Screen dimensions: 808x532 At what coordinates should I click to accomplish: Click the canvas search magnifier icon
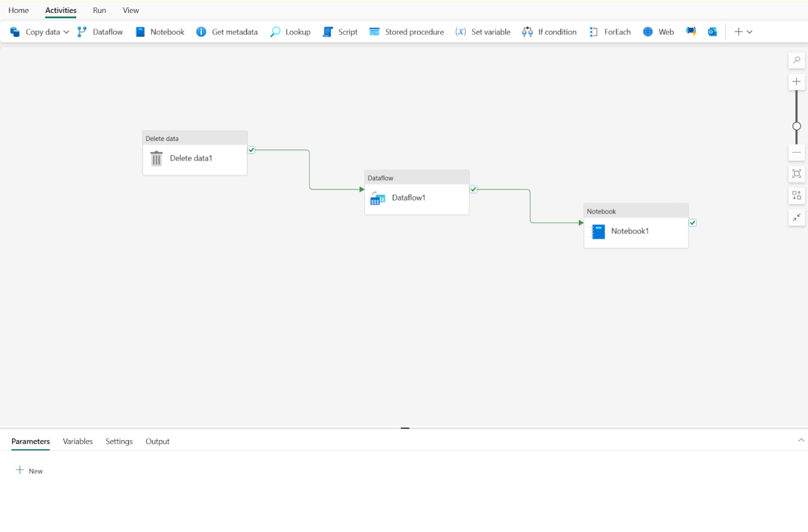pyautogui.click(x=796, y=60)
